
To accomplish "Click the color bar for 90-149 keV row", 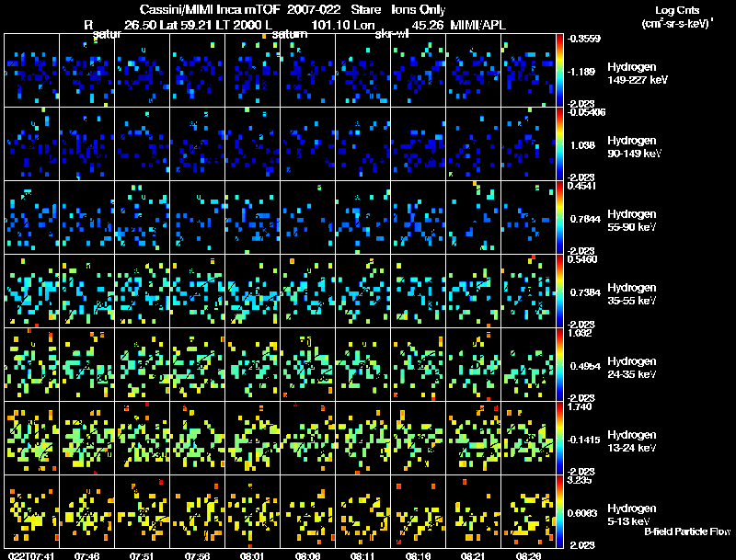I will point(559,144).
